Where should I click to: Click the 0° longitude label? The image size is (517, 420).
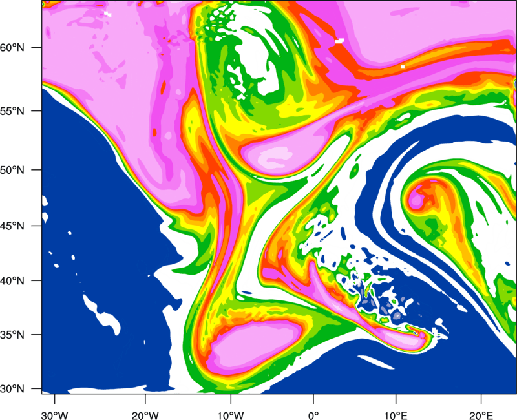click(x=313, y=415)
